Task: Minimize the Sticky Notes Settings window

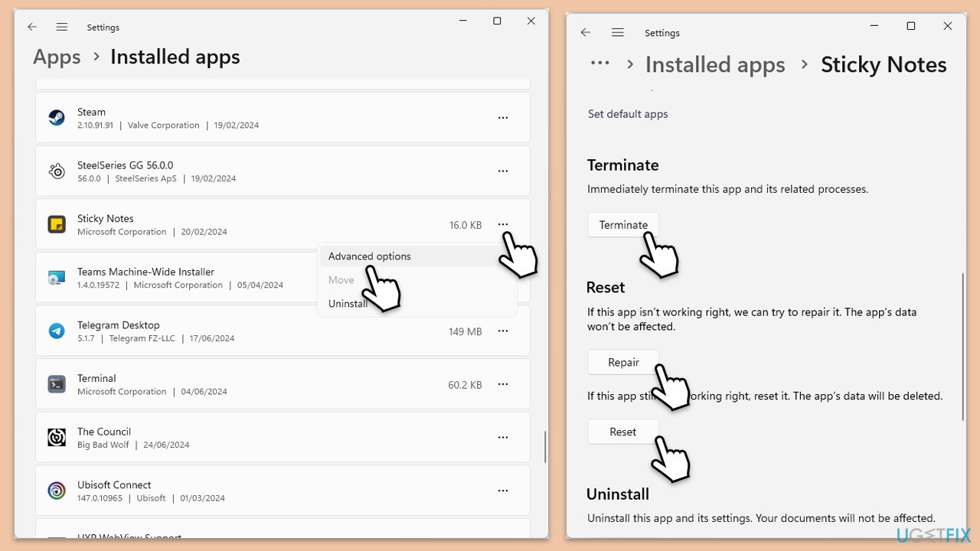Action: click(x=874, y=26)
